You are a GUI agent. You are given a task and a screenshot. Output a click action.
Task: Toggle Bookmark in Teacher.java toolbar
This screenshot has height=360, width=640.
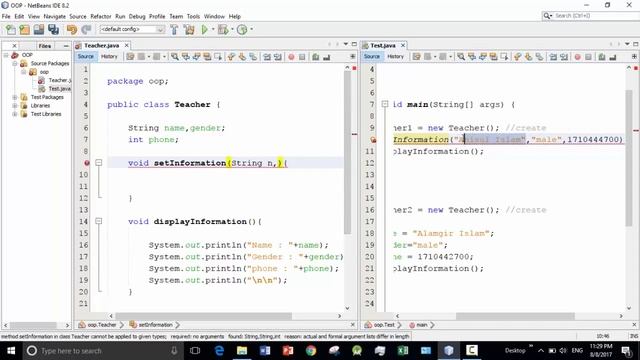tap(253, 57)
